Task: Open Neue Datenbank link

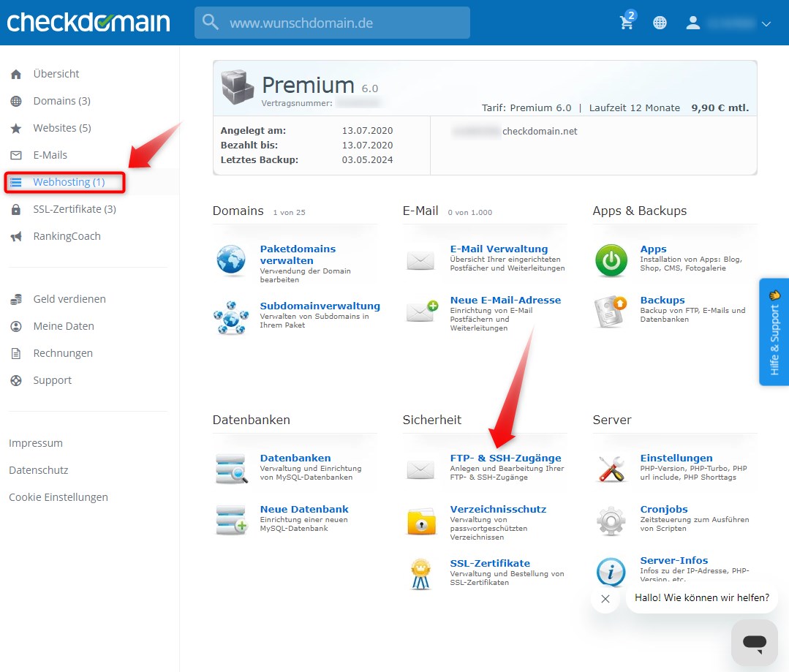Action: (x=304, y=510)
